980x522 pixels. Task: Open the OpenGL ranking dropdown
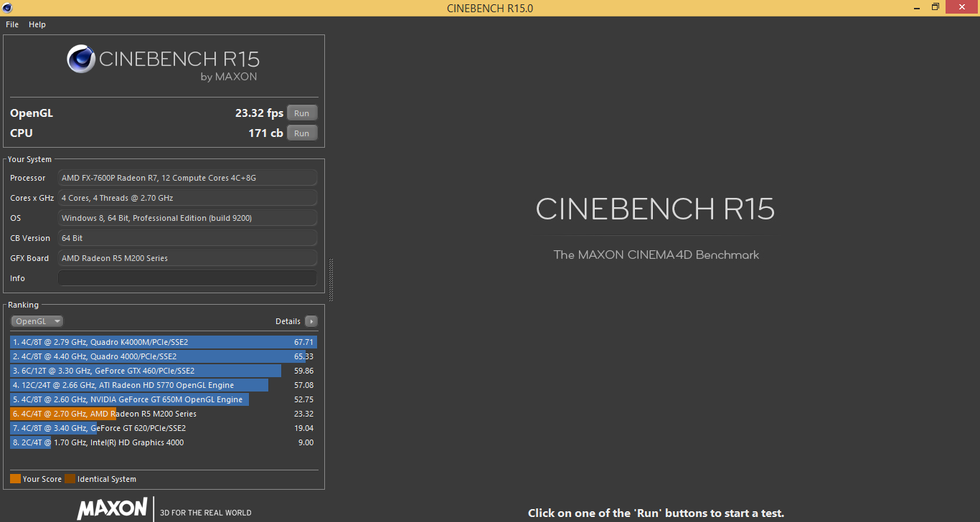[x=37, y=321]
